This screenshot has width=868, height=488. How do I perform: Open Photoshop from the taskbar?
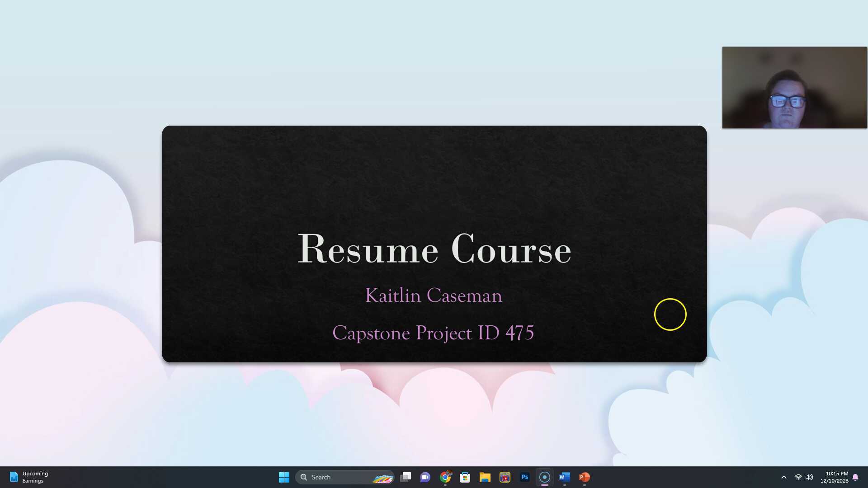[x=524, y=477]
